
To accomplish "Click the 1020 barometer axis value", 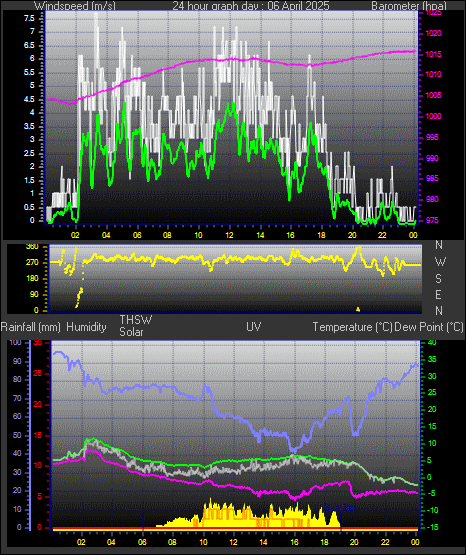I will (434, 34).
